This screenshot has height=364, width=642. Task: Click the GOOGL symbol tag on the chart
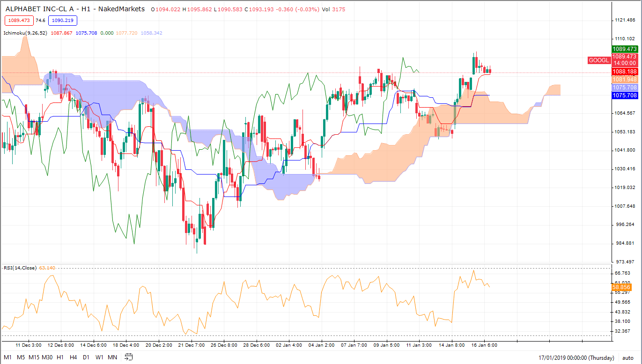tap(598, 60)
